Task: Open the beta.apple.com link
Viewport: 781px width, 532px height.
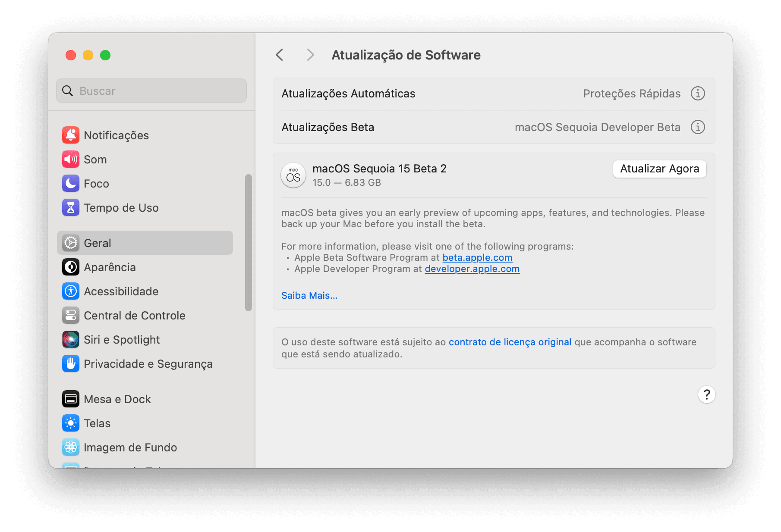Action: pos(477,258)
